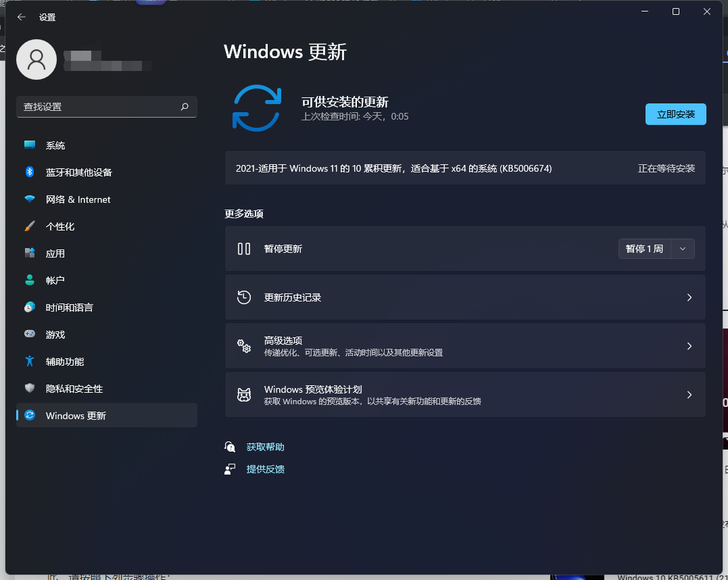The image size is (728, 580).
Task: Click the Windows 更新 sync icon in sidebar
Action: pos(30,415)
